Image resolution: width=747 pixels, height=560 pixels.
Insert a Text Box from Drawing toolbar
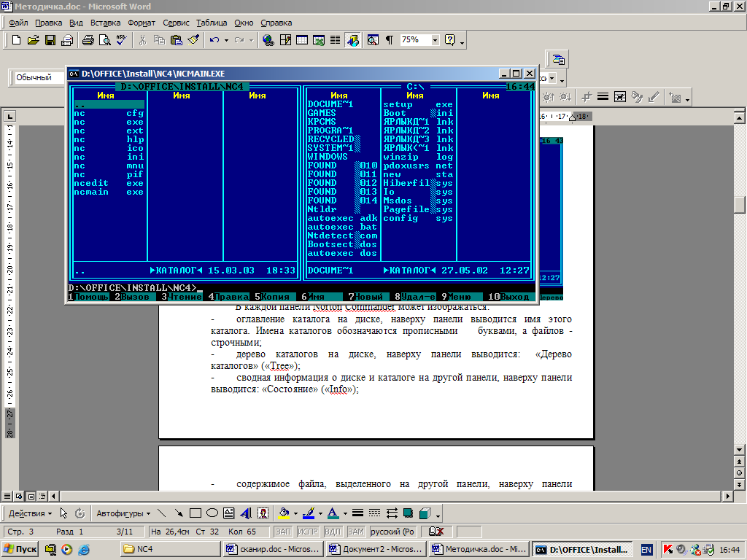228,513
